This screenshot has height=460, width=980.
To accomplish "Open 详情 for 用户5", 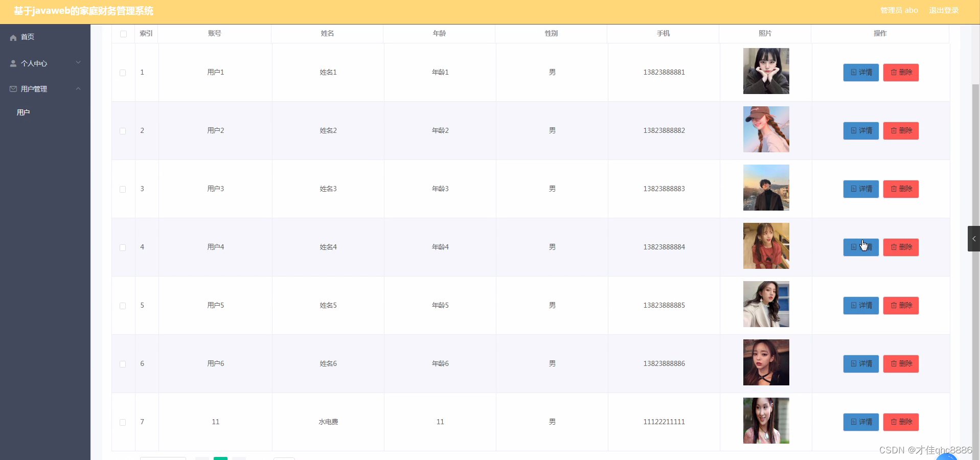I will (x=861, y=306).
